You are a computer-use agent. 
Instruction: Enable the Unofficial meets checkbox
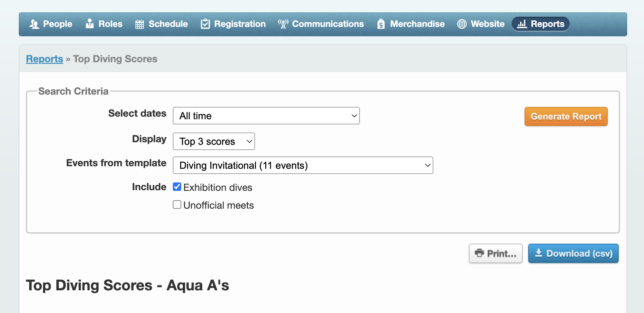click(x=177, y=204)
